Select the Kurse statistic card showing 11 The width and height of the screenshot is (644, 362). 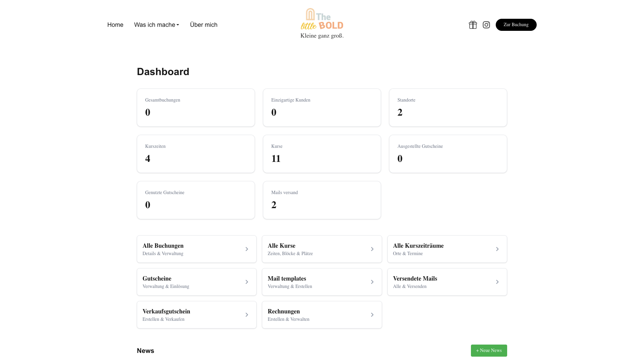(x=322, y=154)
